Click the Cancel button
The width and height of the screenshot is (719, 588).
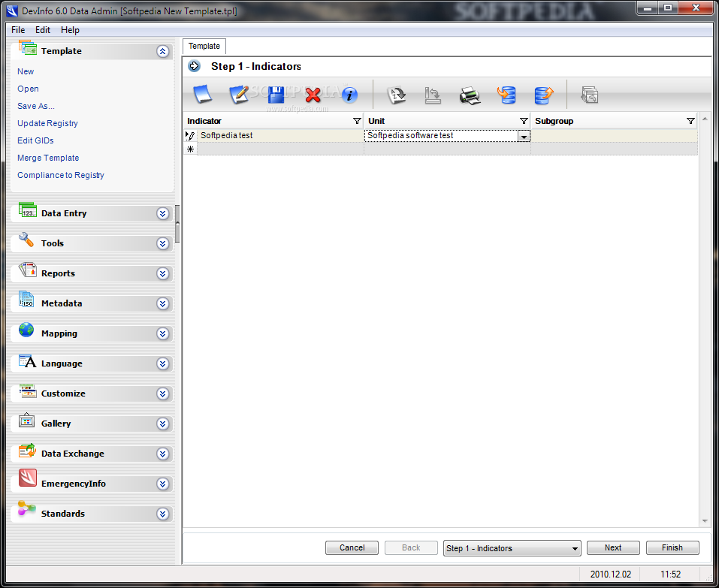click(352, 547)
